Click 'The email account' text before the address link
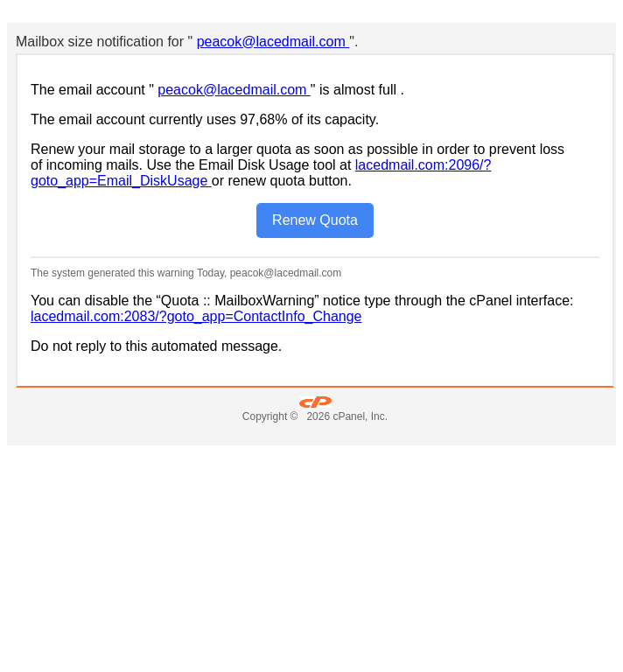 87,89
